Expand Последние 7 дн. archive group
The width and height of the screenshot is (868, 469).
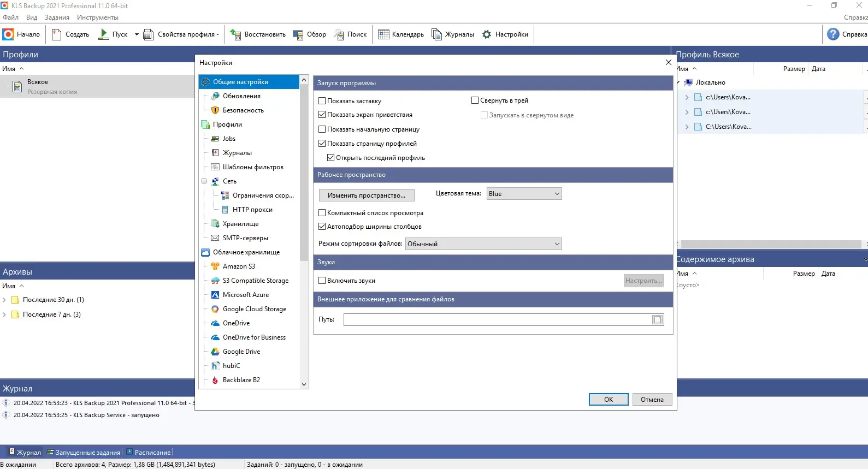pyautogui.click(x=4, y=314)
